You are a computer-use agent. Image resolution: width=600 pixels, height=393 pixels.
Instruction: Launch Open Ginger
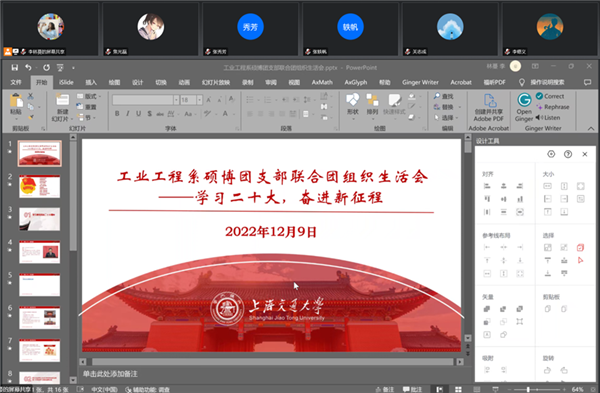(524, 108)
